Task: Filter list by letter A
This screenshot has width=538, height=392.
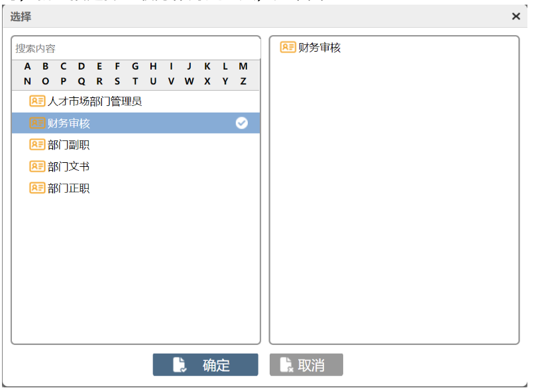Action: (27, 66)
